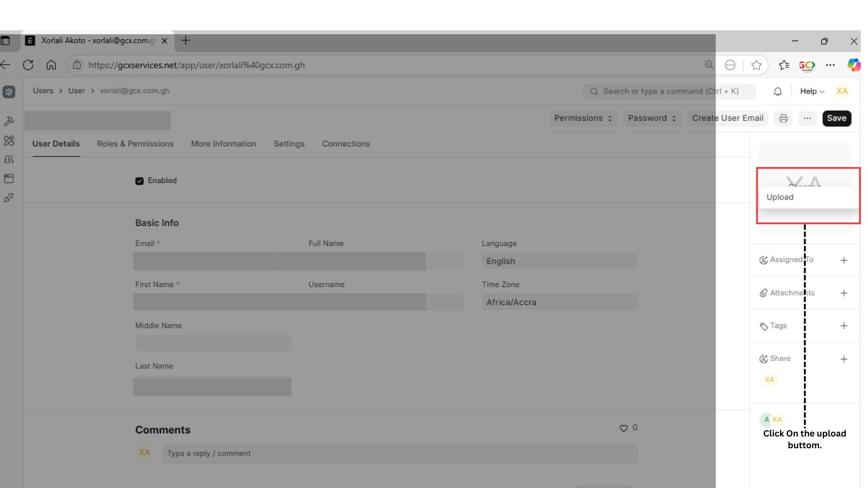Open the hammer tool sidebar icon
Viewport: 868px width, 488px height.
pos(9,121)
